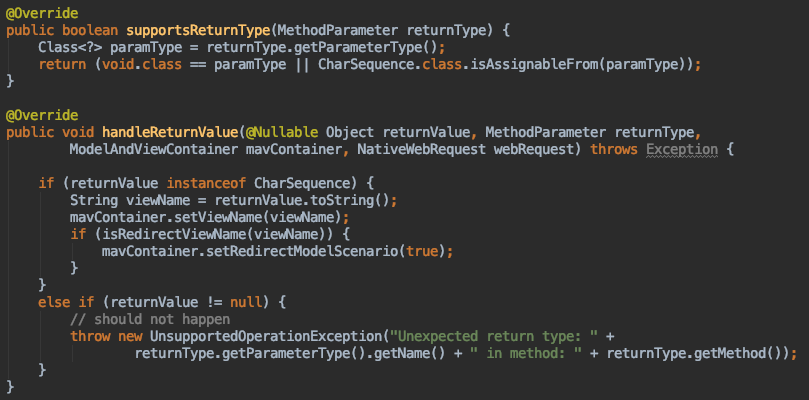
Task: Select the UnsupportedOperationException class name
Action: point(266,337)
